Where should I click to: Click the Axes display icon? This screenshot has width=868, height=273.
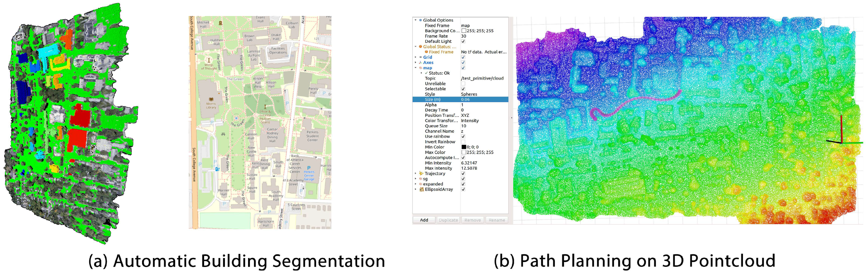coord(421,63)
